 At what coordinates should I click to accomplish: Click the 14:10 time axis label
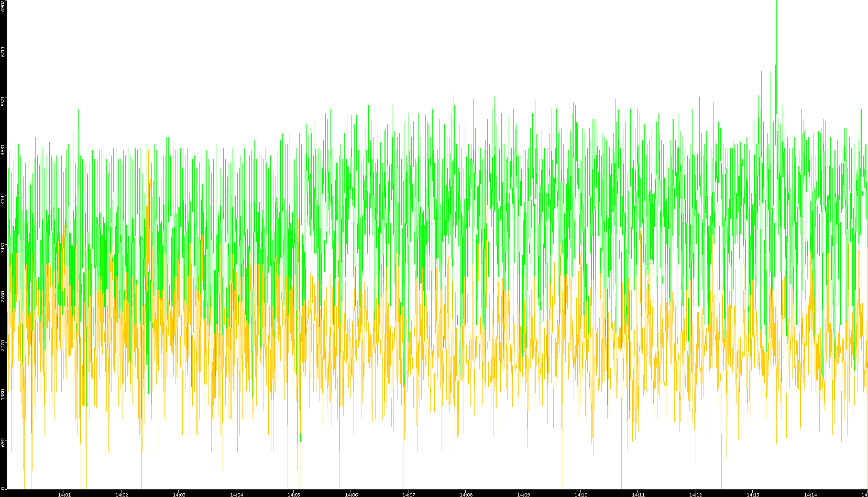(581, 495)
